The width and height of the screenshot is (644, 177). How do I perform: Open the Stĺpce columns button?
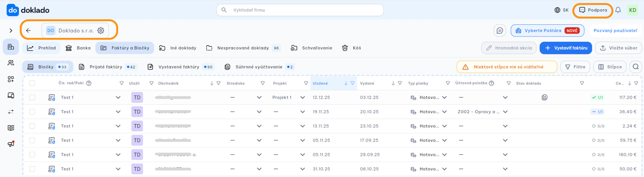610,67
